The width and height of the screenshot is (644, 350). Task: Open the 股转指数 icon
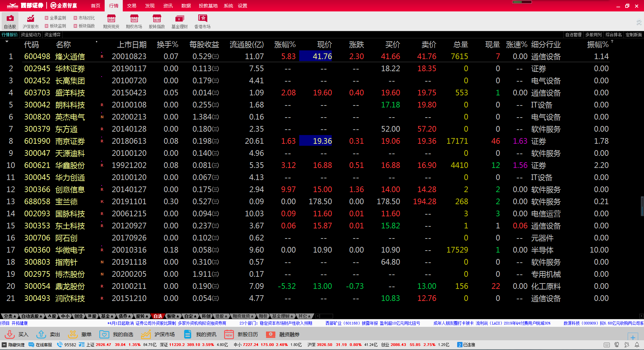[x=157, y=21]
